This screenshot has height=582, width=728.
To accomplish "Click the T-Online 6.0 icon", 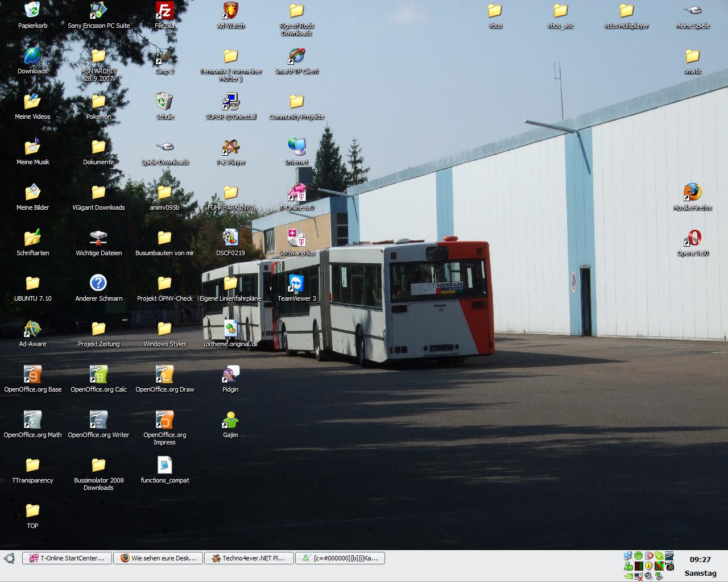I will (x=296, y=193).
